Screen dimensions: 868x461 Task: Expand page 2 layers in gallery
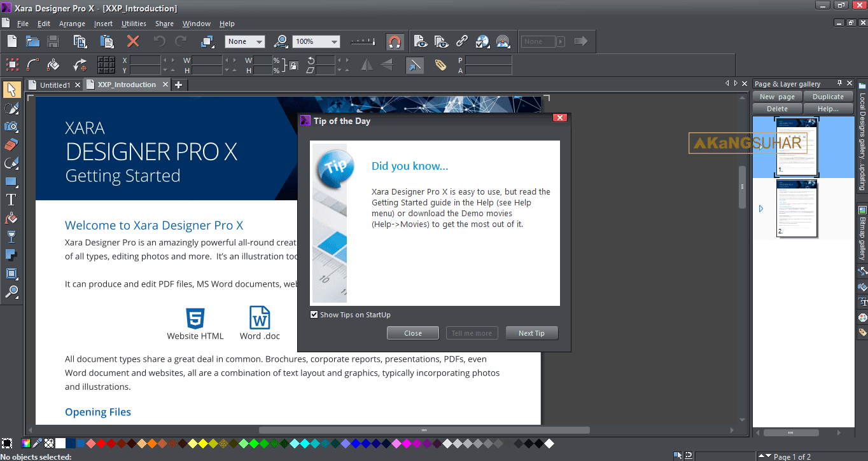761,209
